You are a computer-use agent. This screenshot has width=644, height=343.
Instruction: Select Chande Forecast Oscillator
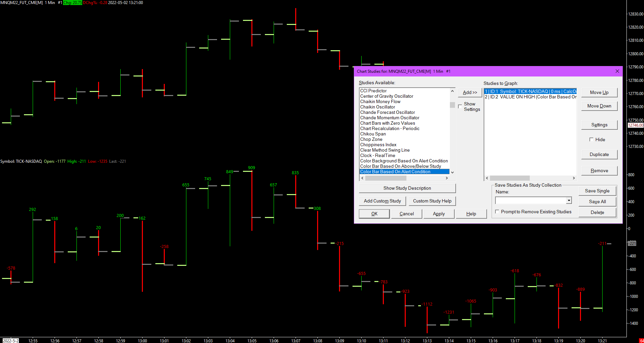tap(404, 112)
